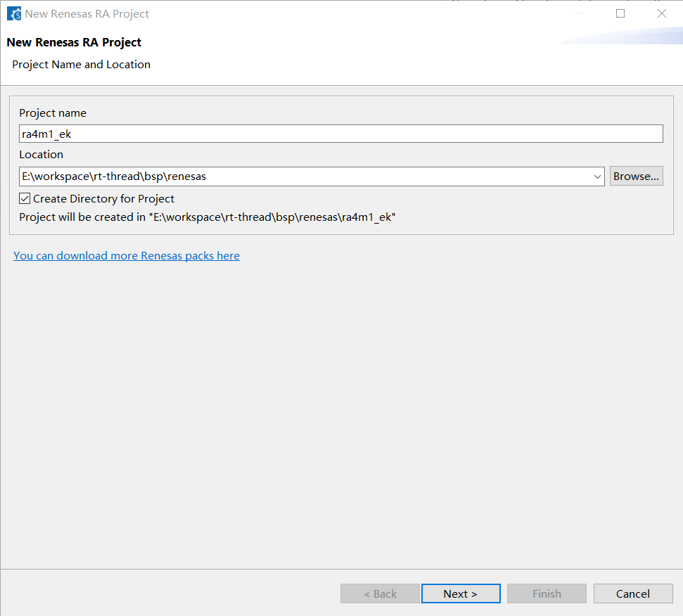Click the Project Name and Location subtitle

tap(81, 65)
